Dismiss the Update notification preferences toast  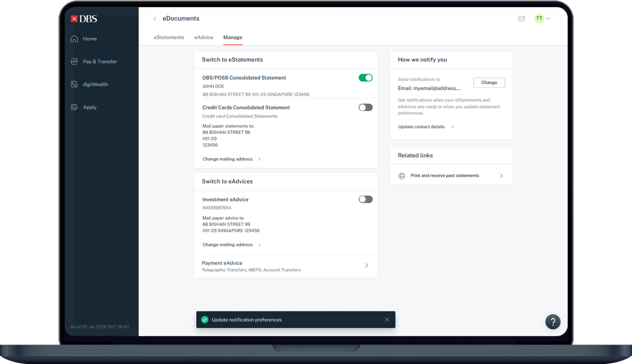pos(387,320)
